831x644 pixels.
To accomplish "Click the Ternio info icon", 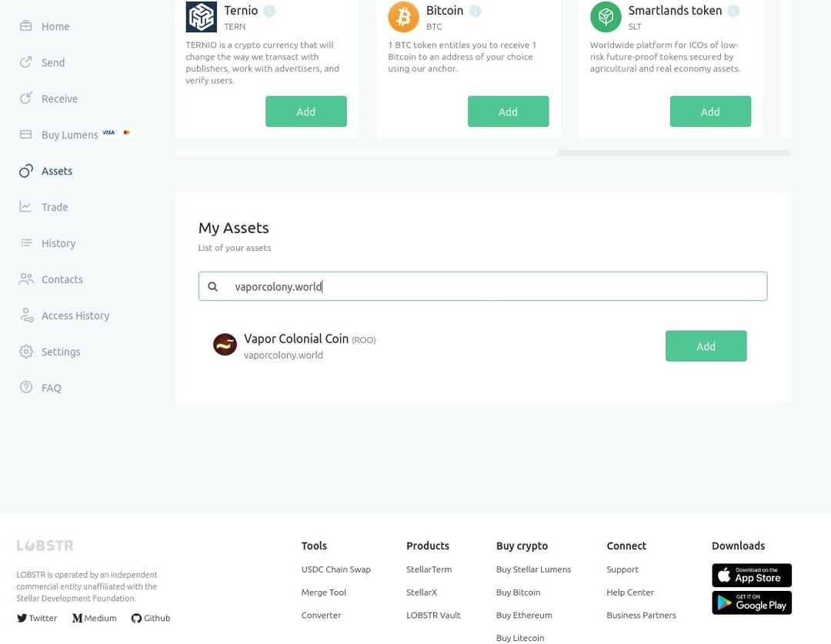I will [x=269, y=11].
